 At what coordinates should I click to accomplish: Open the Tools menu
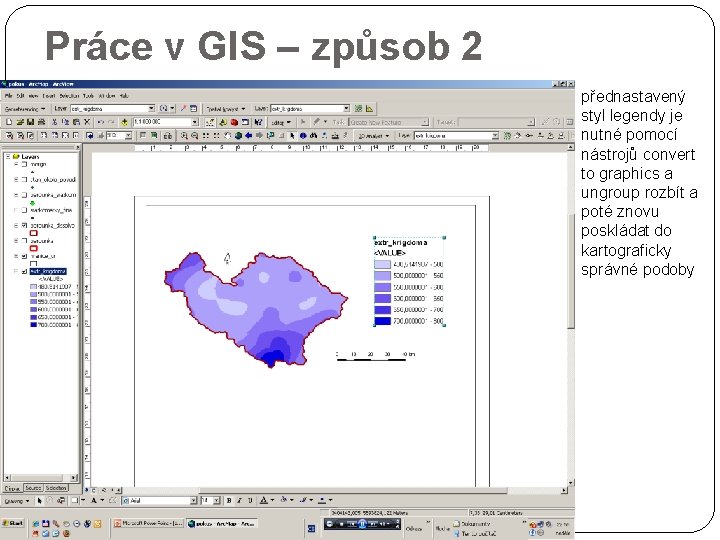tap(88, 96)
